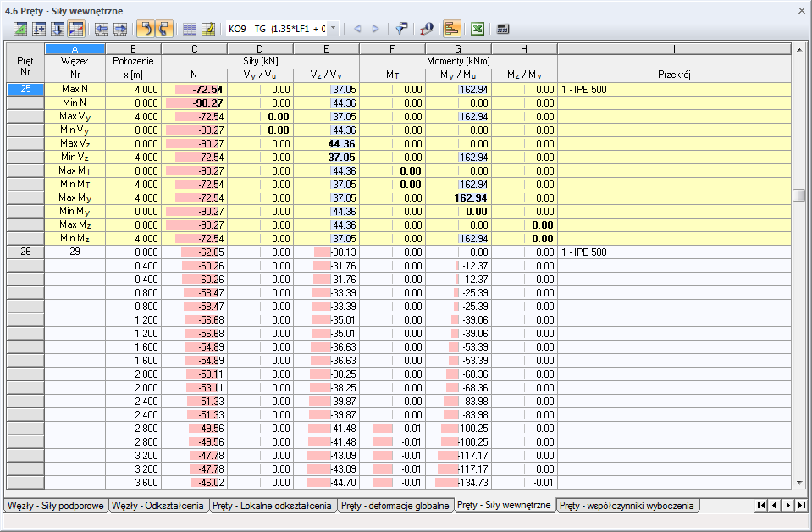The width and height of the screenshot is (812, 532).
Task: Toggle the first highlighted member-shape icon
Action: click(146, 29)
